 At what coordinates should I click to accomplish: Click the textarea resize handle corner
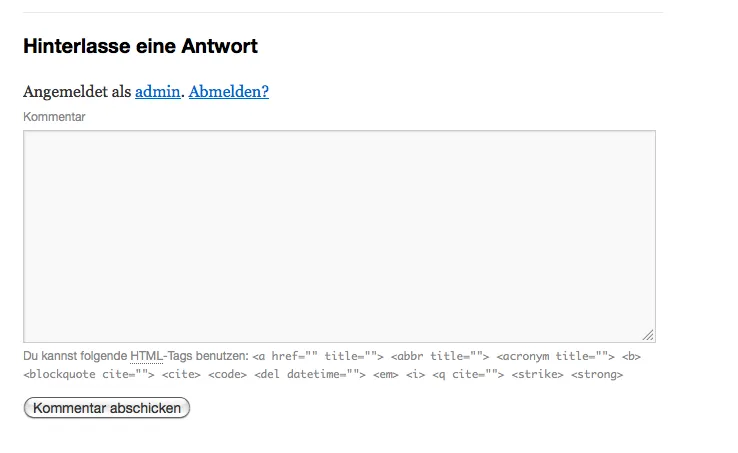[x=649, y=335]
